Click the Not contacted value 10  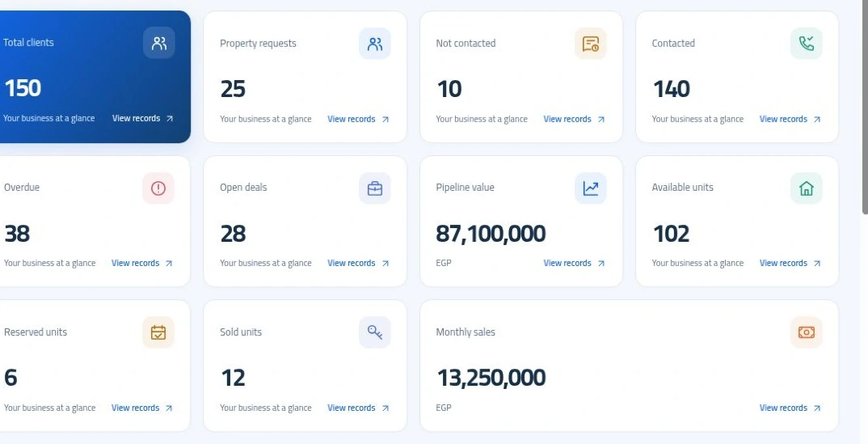449,89
